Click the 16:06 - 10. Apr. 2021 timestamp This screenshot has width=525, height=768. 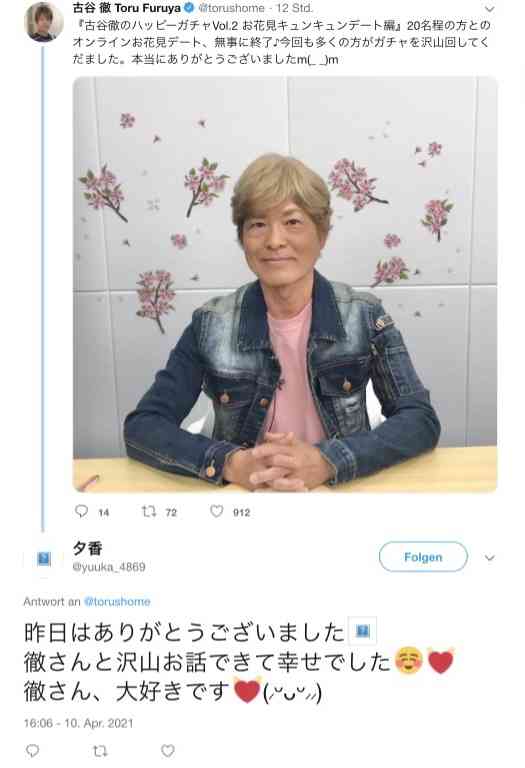coord(78,723)
